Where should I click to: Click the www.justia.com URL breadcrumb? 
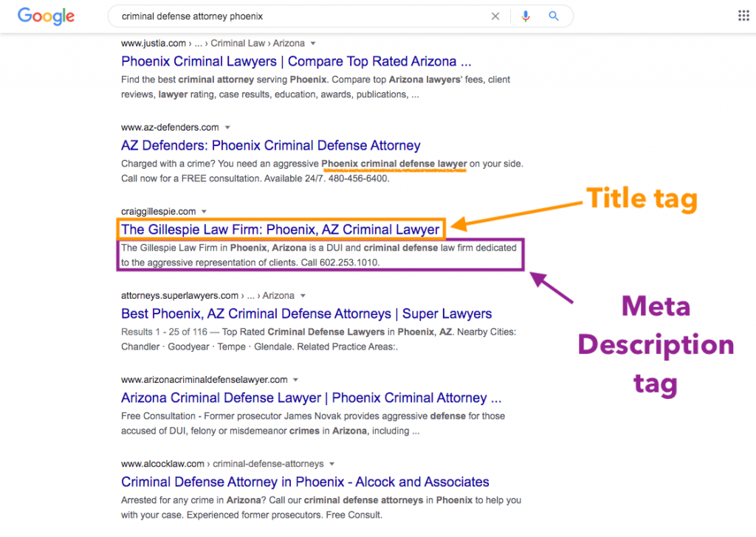[x=213, y=44]
